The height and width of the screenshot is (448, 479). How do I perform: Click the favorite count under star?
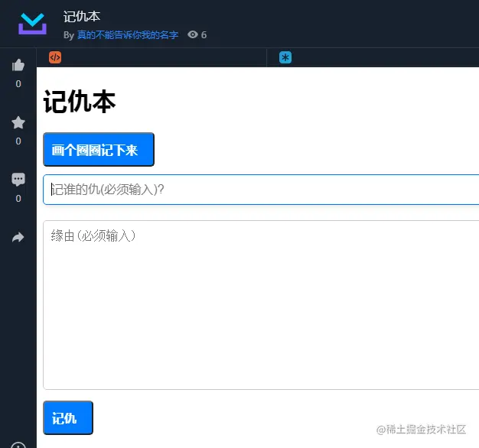coord(18,141)
